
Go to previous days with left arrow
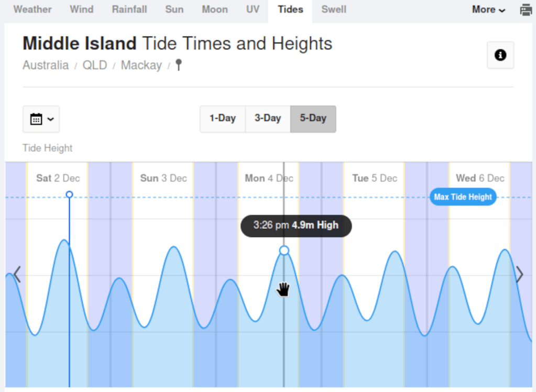coord(17,274)
